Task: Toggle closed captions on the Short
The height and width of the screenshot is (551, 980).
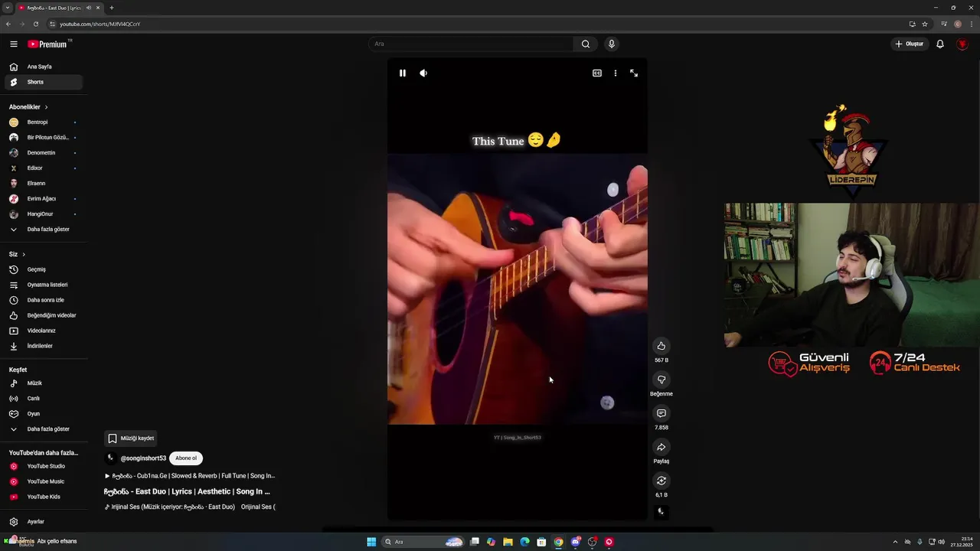Action: (597, 73)
